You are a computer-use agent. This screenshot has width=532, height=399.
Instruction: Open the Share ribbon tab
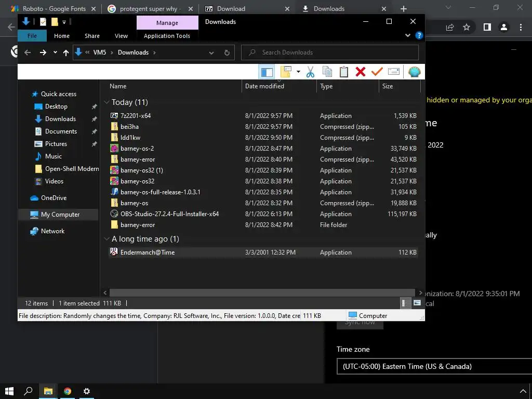[x=92, y=36]
